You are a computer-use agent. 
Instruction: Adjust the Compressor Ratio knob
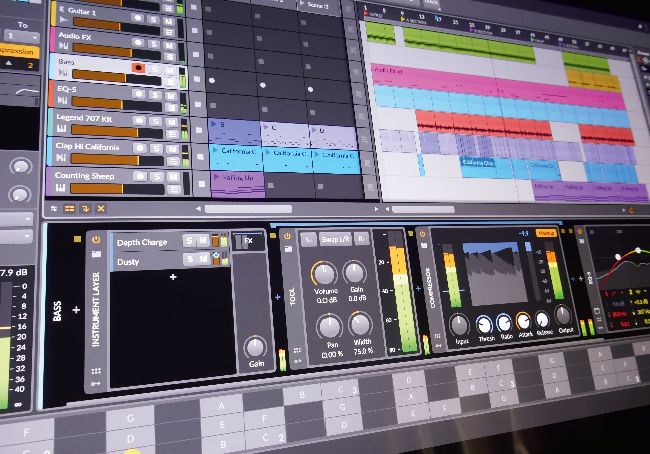pos(504,322)
